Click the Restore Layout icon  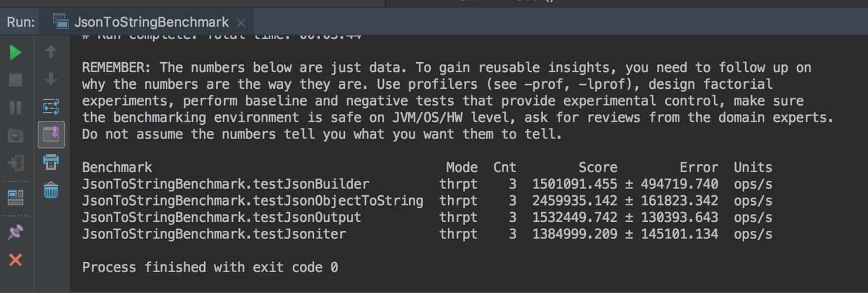click(16, 197)
